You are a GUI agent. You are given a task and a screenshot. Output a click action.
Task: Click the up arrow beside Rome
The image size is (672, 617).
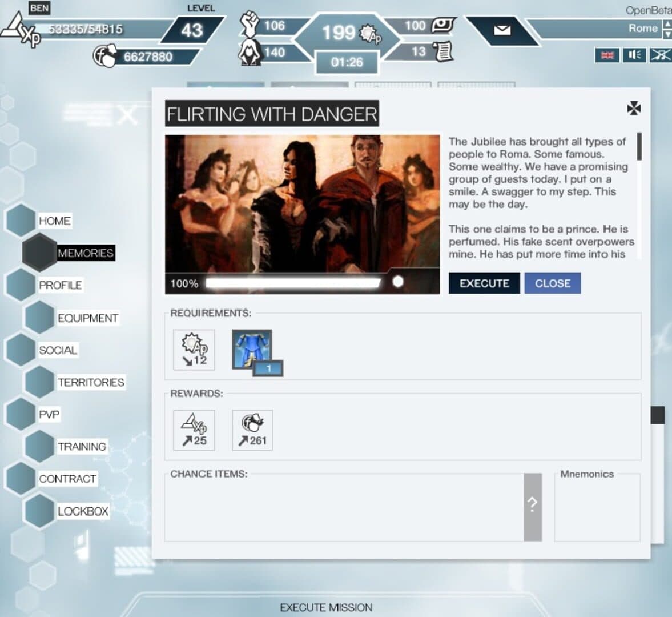[667, 24]
